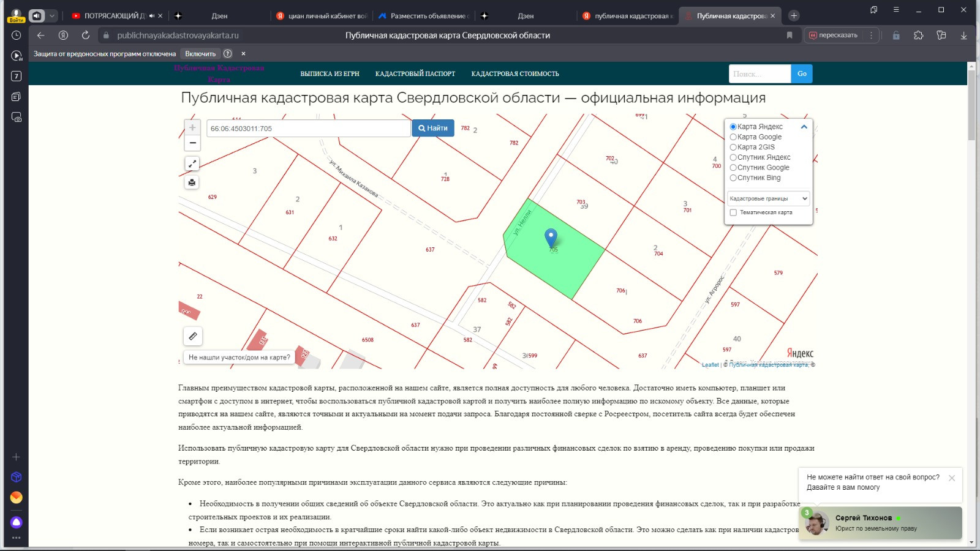Open tab list dropdown arrow near sound icon
Screen dimensions: 980x551
coord(52,16)
